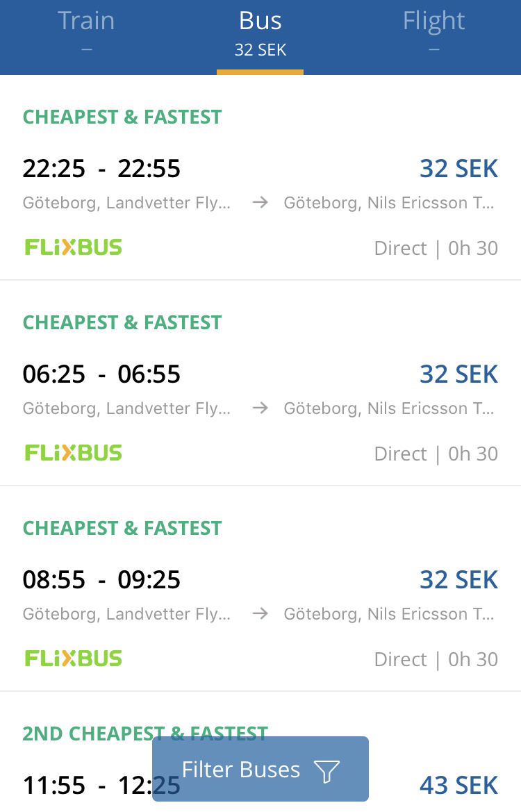Click FlixBus logo on 08:55 trip
The width and height of the screenshot is (521, 812).
pos(74,658)
